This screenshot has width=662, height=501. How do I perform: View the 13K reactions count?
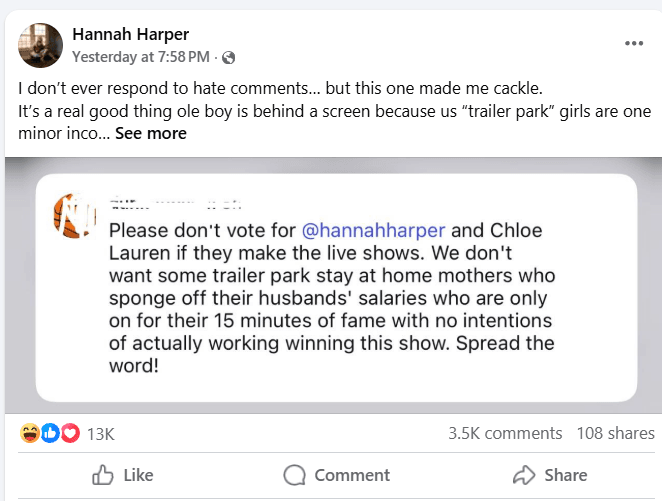pyautogui.click(x=101, y=434)
